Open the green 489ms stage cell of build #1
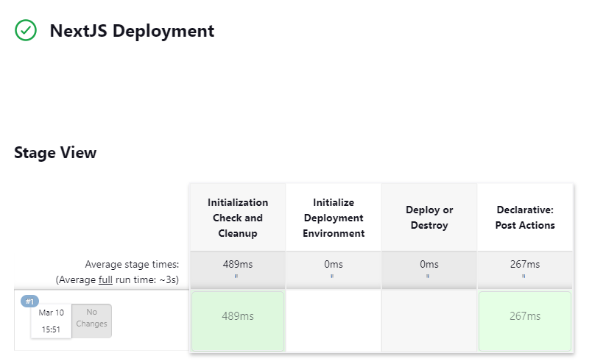This screenshot has height=364, width=592. click(x=238, y=321)
